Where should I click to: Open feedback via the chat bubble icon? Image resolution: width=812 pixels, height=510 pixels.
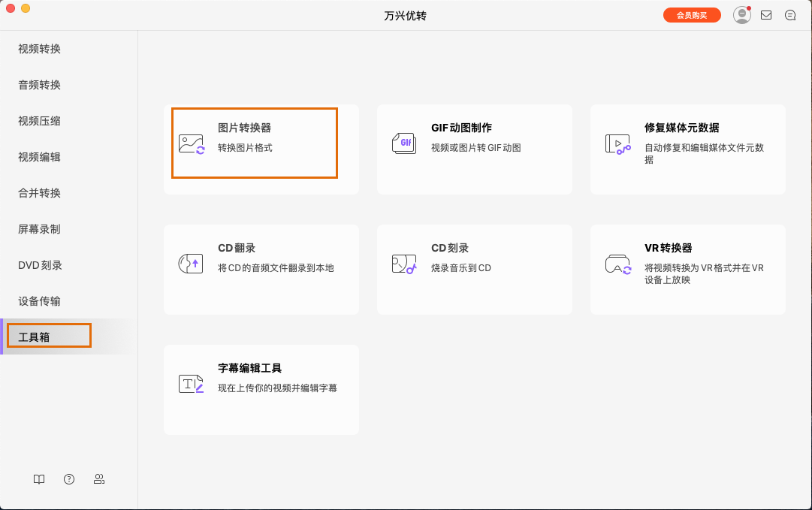click(x=789, y=14)
